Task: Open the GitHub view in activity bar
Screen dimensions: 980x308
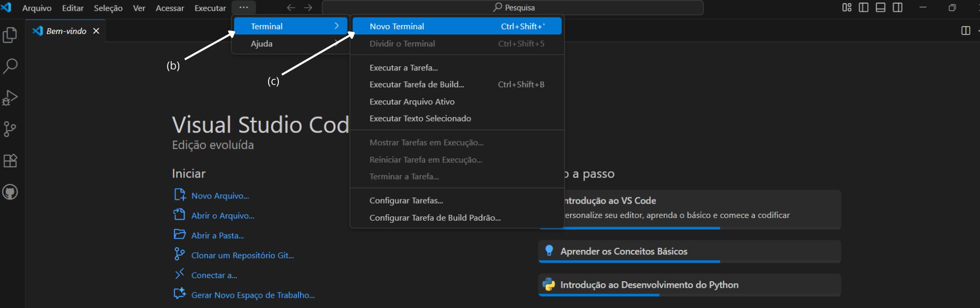Action: (x=10, y=192)
